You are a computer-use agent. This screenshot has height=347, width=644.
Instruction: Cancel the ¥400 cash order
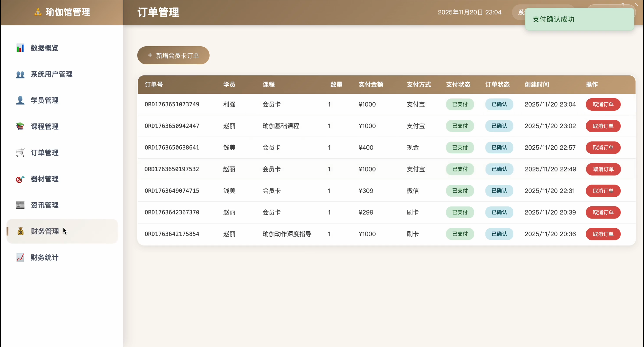[x=603, y=148]
